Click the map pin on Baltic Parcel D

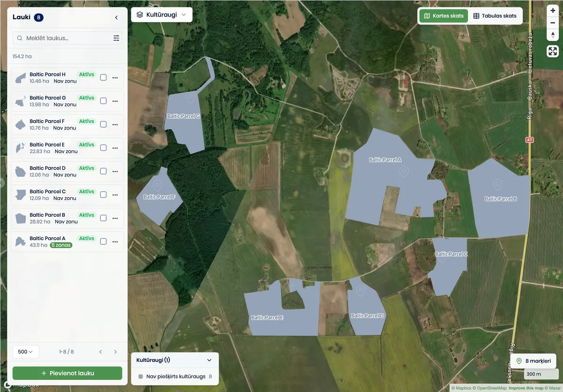361,291
